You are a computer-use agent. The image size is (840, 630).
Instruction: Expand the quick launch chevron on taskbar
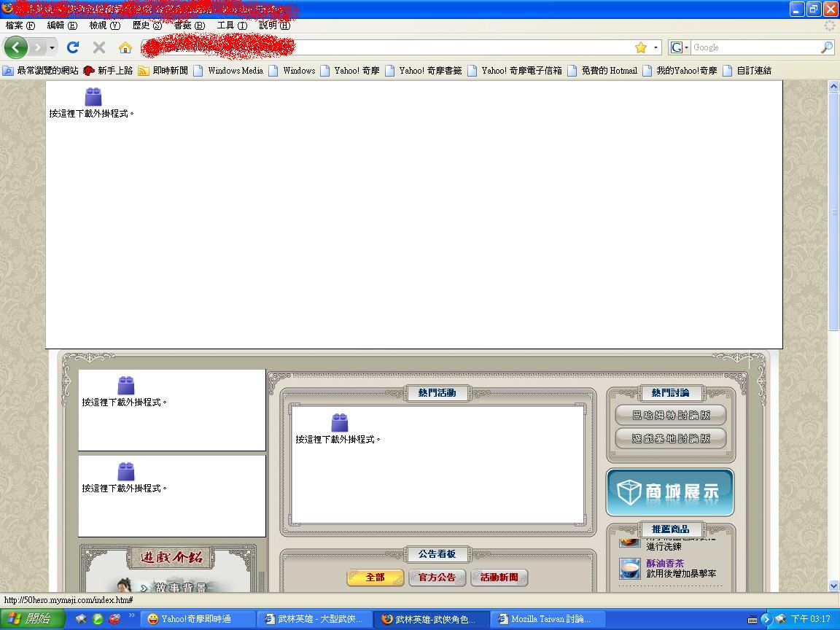[x=132, y=615]
